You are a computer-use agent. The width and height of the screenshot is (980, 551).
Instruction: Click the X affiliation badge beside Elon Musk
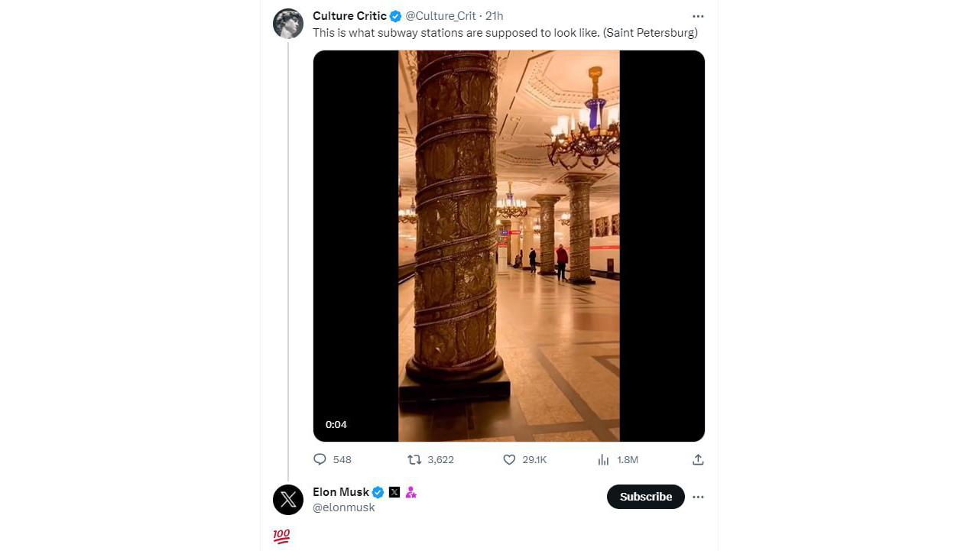pos(394,492)
